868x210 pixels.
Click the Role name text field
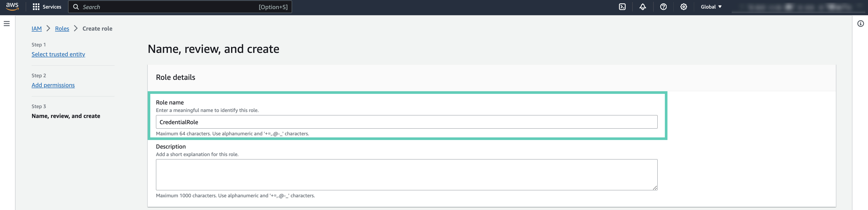pos(406,122)
